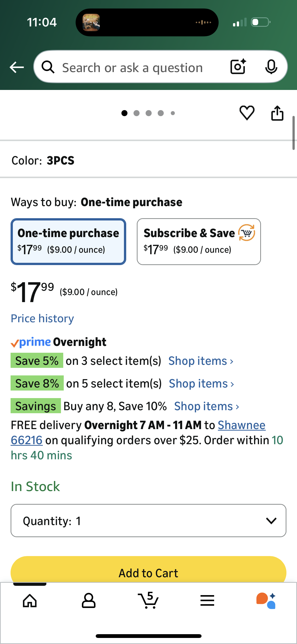The height and width of the screenshot is (644, 297).
Task: Tap the back arrow icon
Action: click(17, 67)
